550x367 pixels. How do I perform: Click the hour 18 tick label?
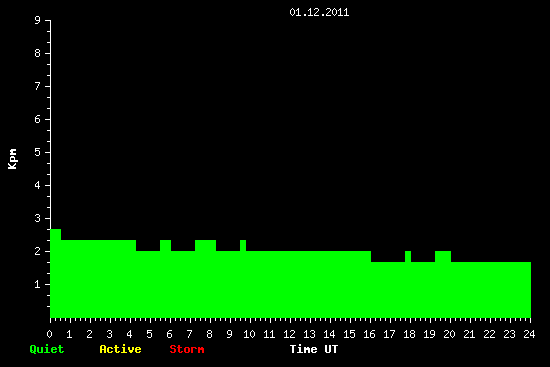409,334
